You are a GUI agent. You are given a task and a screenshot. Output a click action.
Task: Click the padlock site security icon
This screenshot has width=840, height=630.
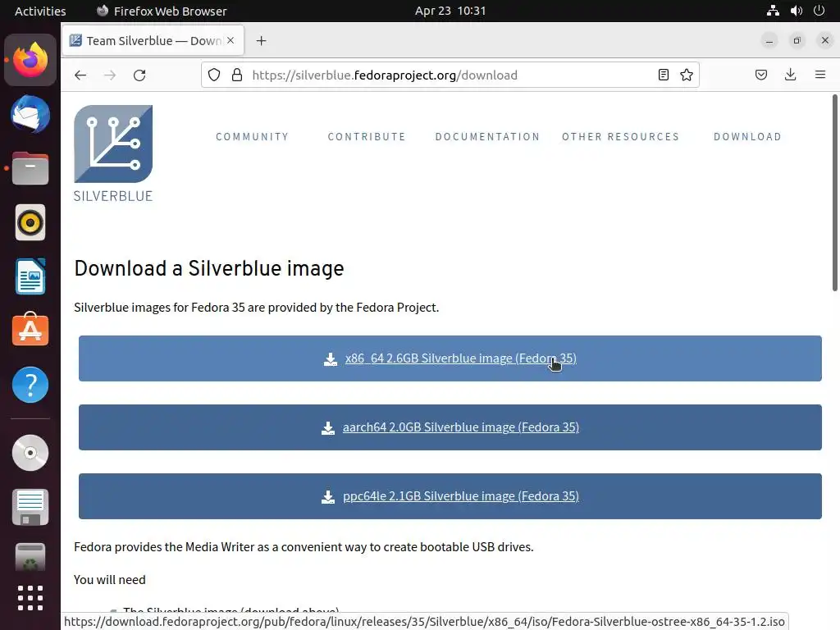[x=237, y=75]
